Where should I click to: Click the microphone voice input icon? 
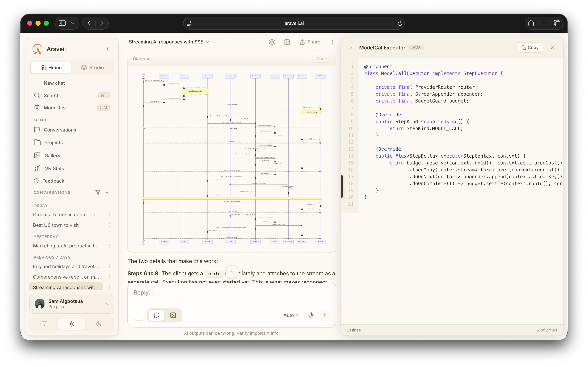coord(310,315)
